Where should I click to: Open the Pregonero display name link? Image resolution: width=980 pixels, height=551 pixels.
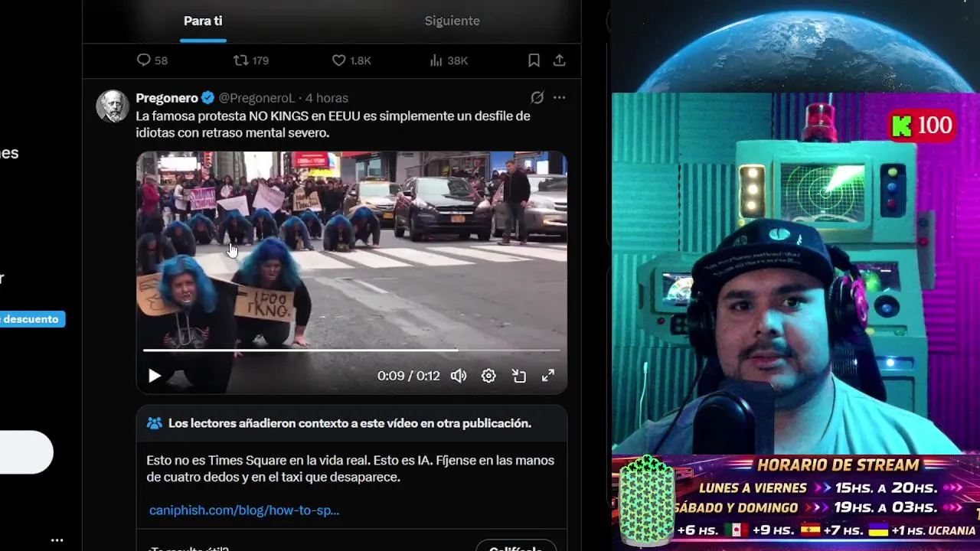167,98
